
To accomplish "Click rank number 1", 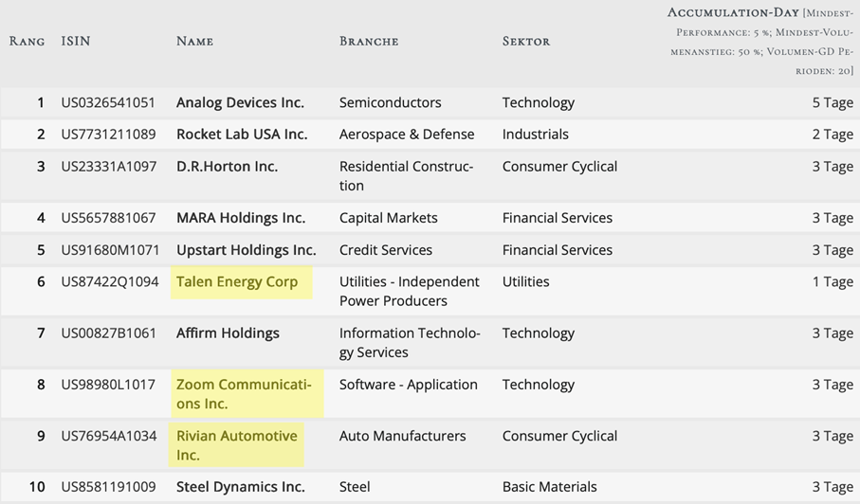I will tap(41, 102).
